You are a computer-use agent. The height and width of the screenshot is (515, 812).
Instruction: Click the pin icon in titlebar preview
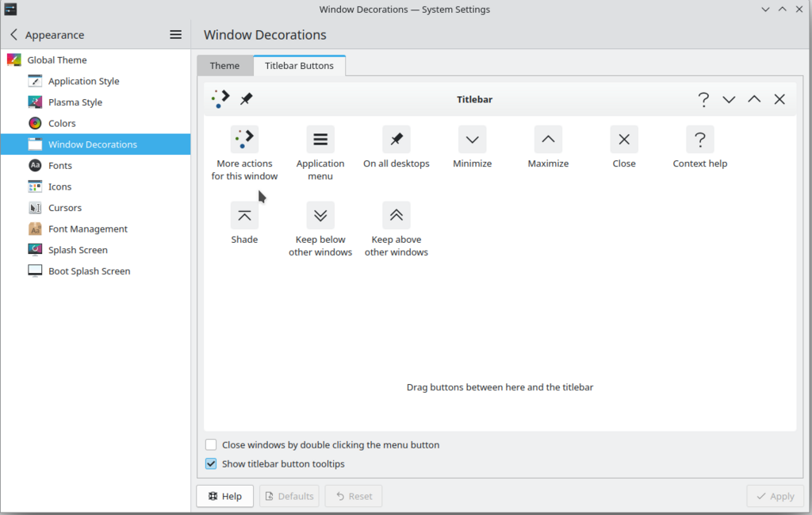247,99
